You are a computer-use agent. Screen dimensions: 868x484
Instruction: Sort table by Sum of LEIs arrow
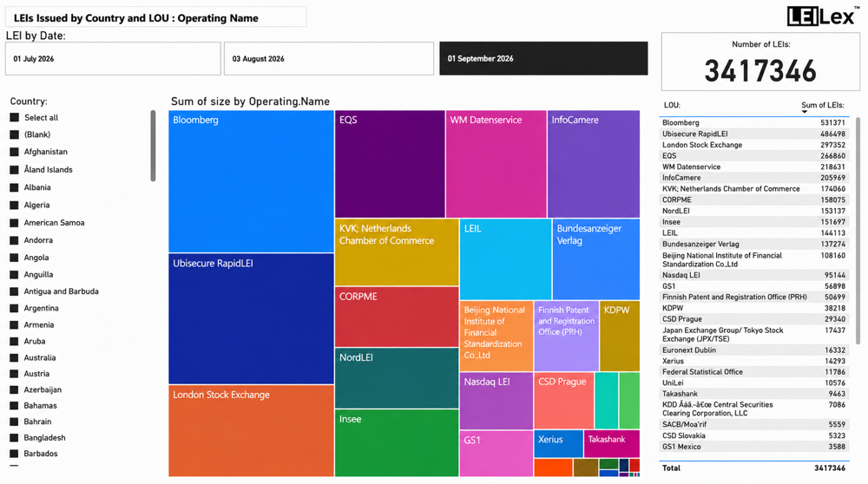click(805, 112)
